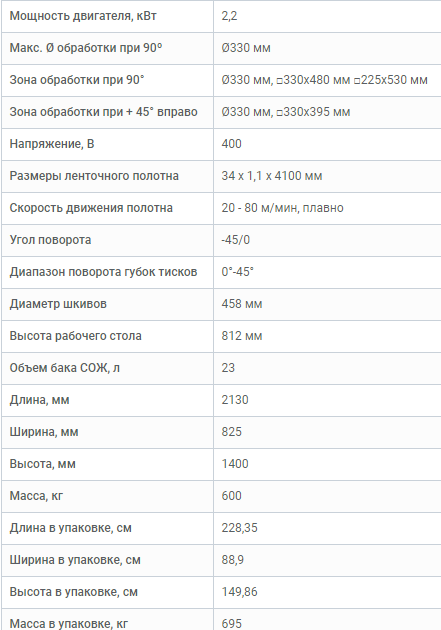
Task: Click the blade speed value 20 - 80 м/мин
Action: [260, 208]
